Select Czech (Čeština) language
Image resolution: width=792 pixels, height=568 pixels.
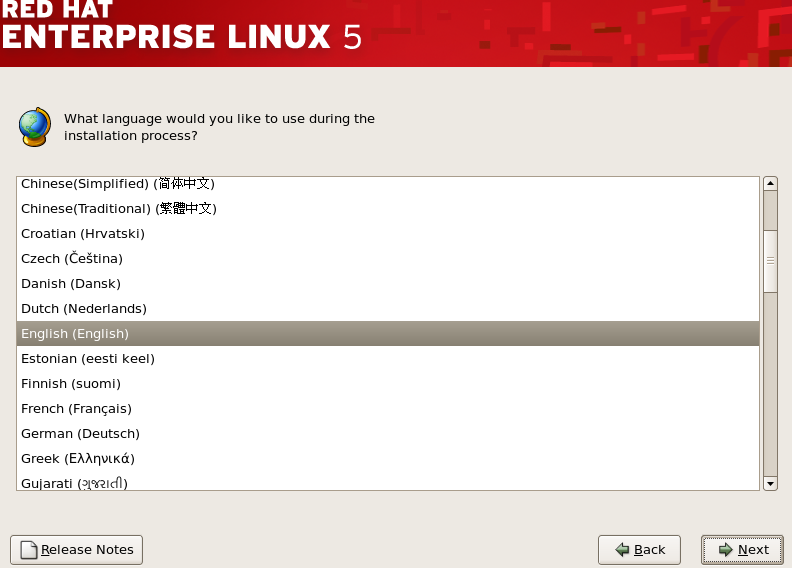pyautogui.click(x=388, y=259)
